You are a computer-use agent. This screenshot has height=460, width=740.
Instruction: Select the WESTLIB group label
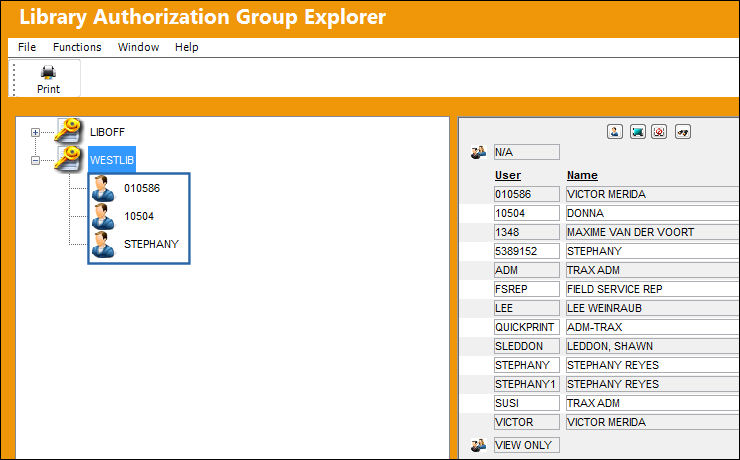[112, 160]
